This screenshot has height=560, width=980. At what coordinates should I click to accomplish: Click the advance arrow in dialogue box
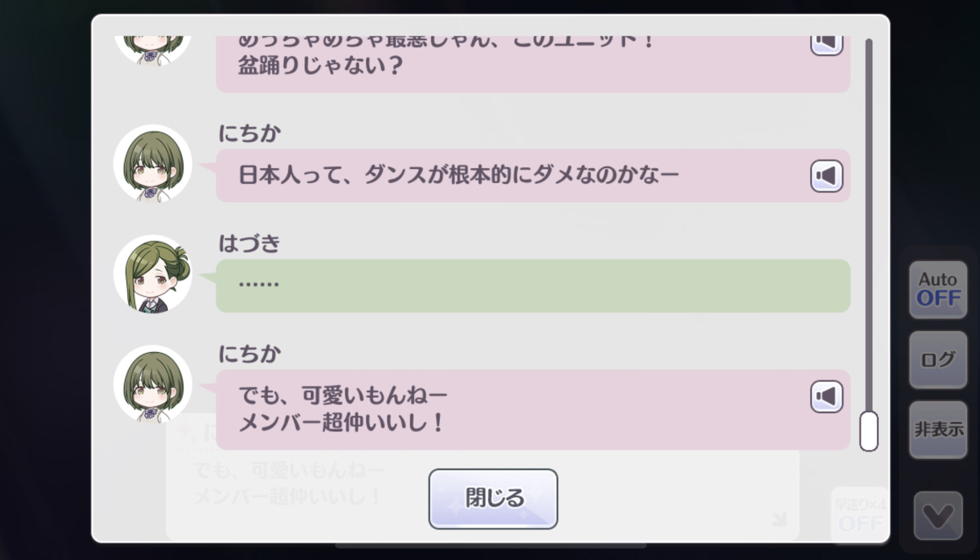(x=779, y=519)
